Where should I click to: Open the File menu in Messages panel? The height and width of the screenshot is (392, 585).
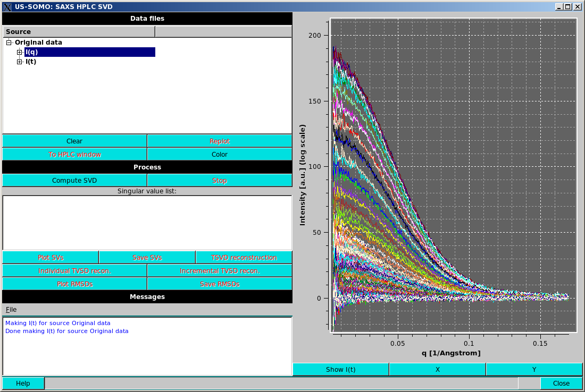pos(11,309)
